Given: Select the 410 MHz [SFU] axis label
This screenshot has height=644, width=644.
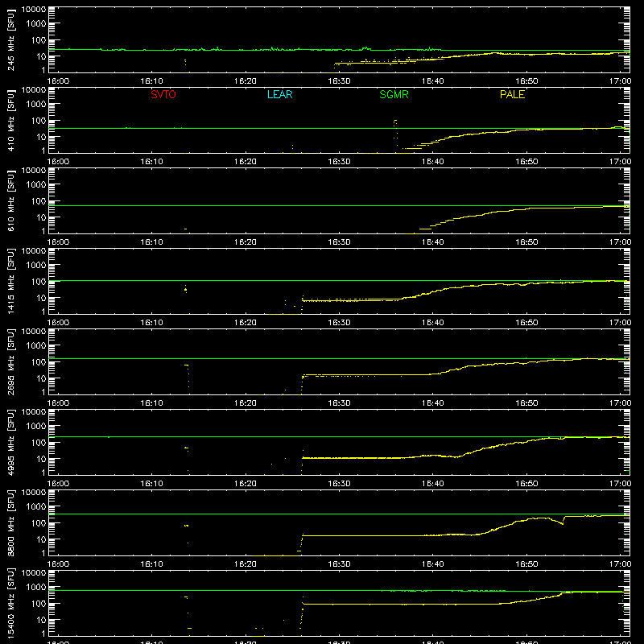Looking at the screenshot, I should pyautogui.click(x=11, y=120).
